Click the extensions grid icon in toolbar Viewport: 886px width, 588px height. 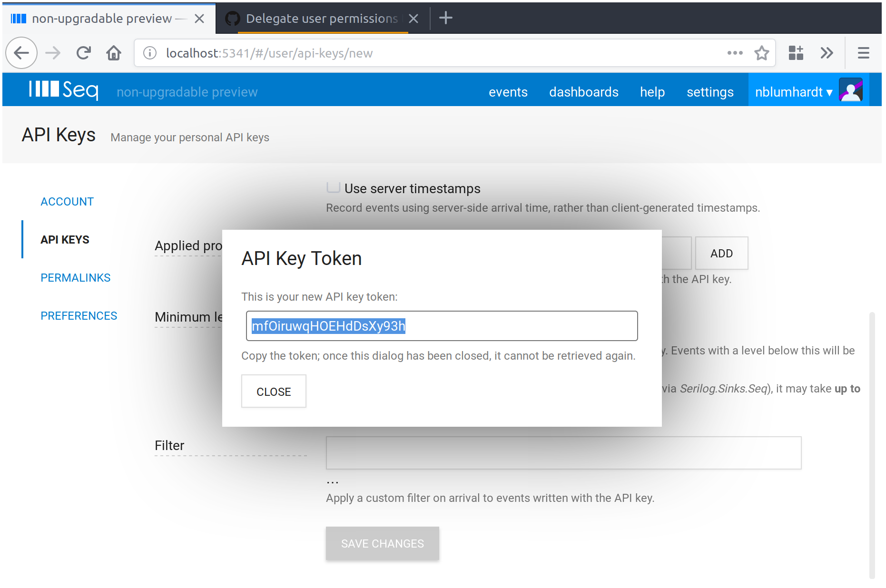pyautogui.click(x=795, y=53)
